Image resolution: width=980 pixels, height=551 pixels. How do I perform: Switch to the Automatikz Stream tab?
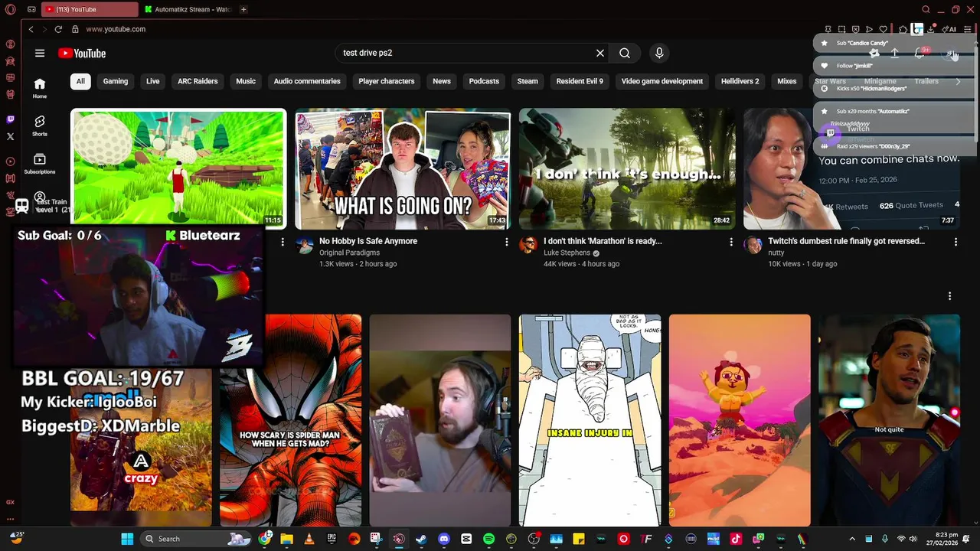[188, 9]
